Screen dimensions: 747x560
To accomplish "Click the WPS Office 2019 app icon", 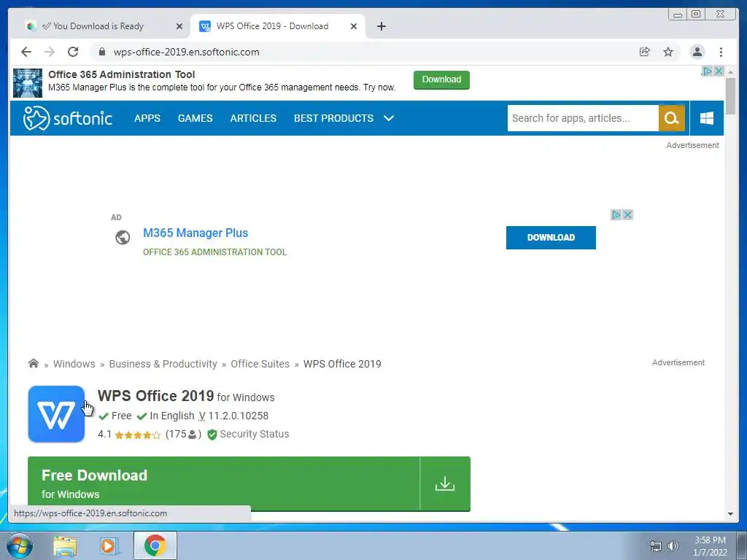I will 56,414.
